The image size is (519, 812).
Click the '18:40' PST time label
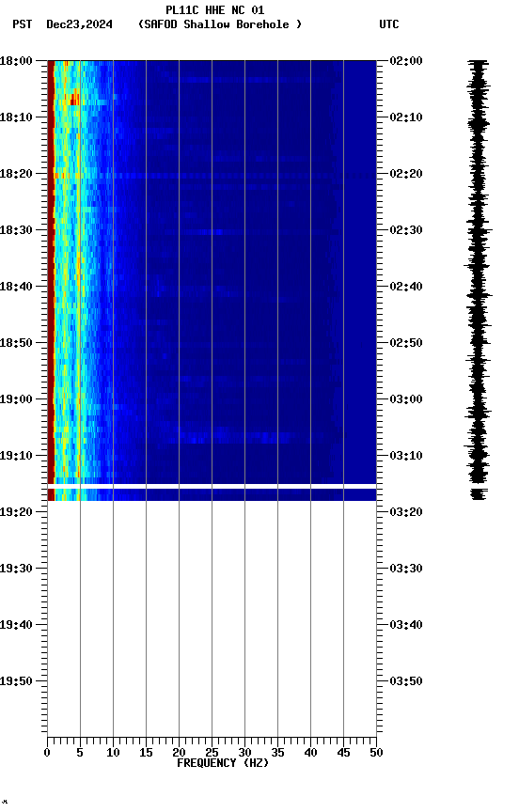(16, 287)
